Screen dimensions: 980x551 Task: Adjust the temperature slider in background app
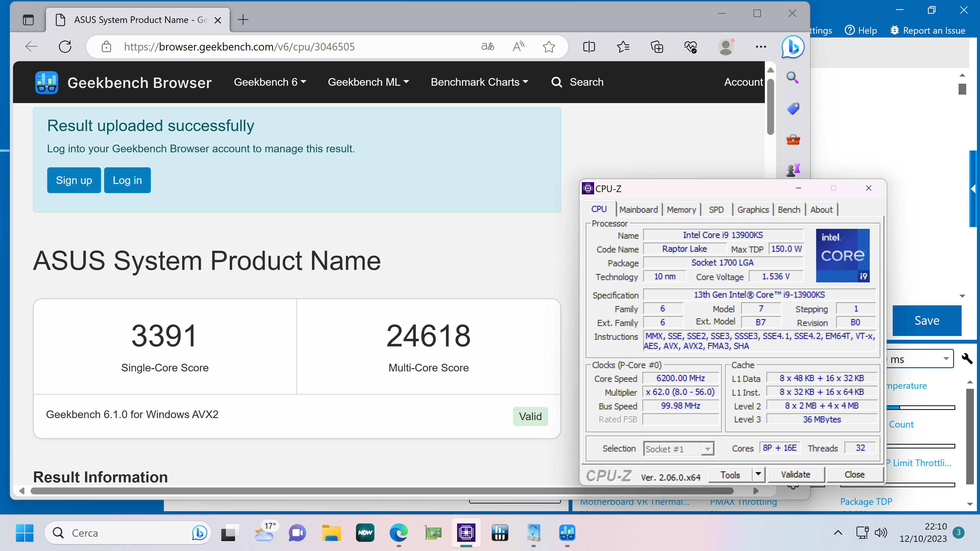coord(921,407)
